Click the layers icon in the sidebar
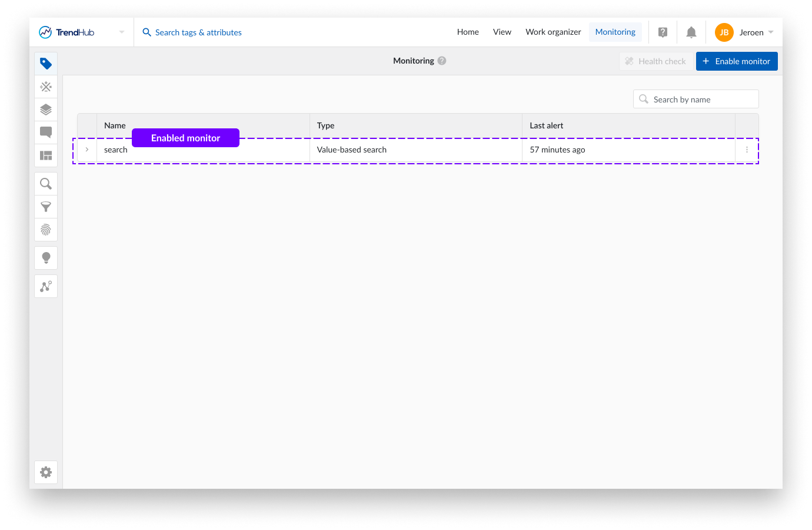The image size is (812, 530). coord(46,109)
